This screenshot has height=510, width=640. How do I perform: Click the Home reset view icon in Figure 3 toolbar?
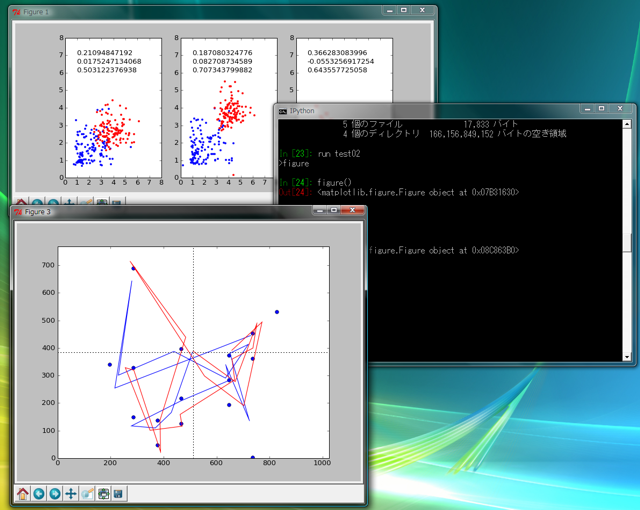[23, 494]
